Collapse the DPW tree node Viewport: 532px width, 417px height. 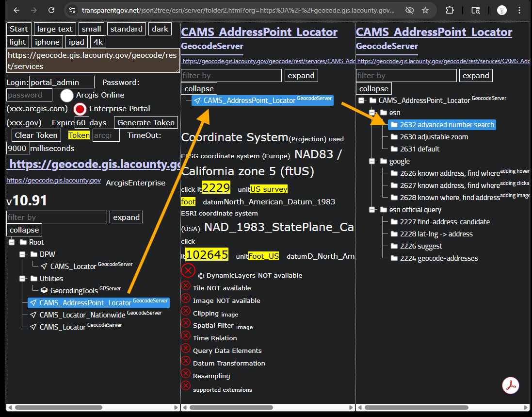[22, 254]
